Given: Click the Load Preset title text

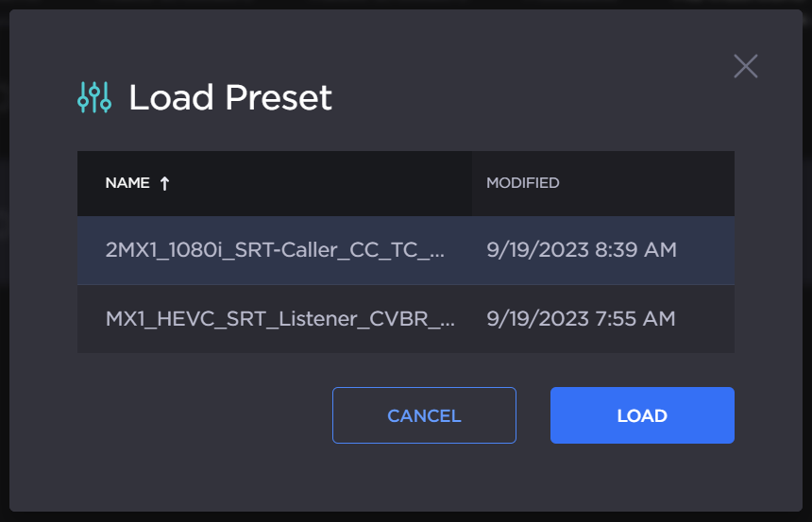Looking at the screenshot, I should coord(230,97).
